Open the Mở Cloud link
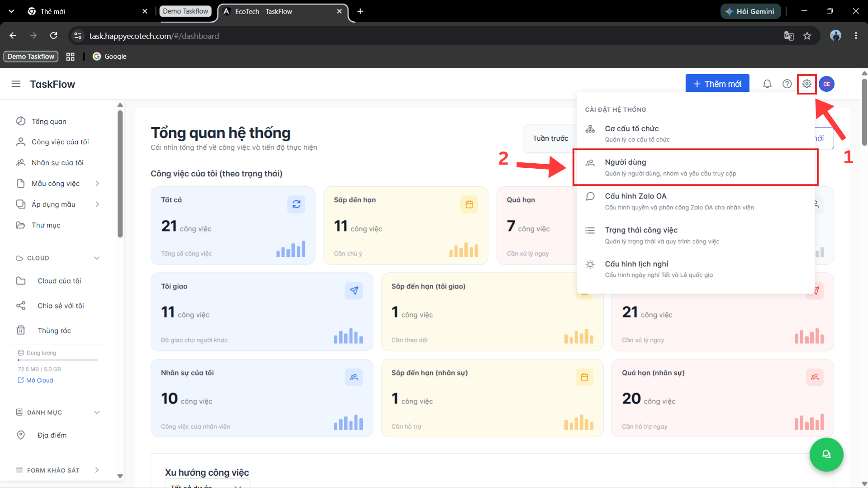This screenshot has width=868, height=488. tap(35, 380)
